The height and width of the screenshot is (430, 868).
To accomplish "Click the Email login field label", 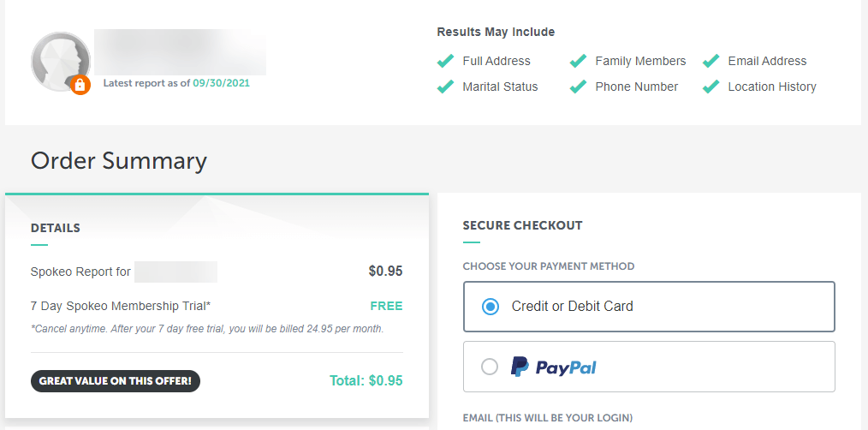I will point(548,418).
